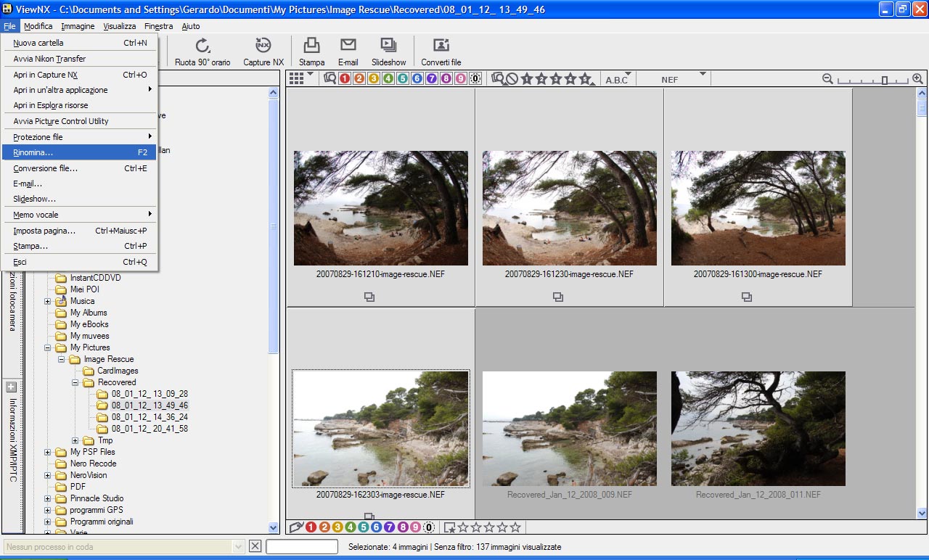
Task: Select folder 08_01_12_ 14_36_24 in tree
Action: tap(150, 417)
